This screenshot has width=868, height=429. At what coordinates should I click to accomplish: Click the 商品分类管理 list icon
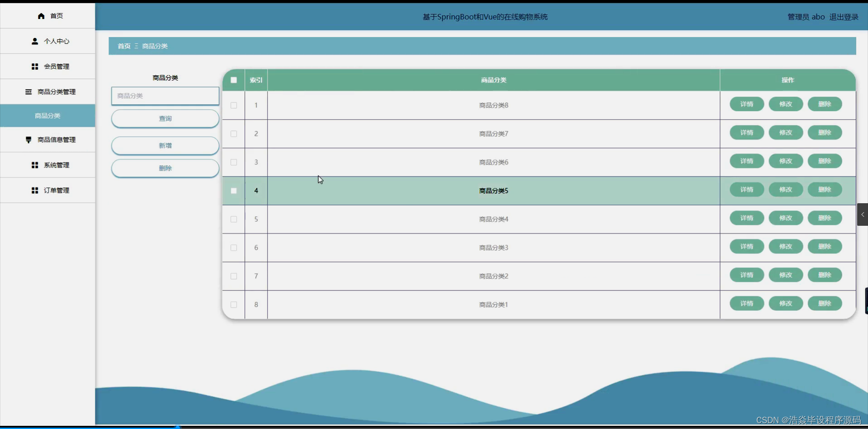28,92
